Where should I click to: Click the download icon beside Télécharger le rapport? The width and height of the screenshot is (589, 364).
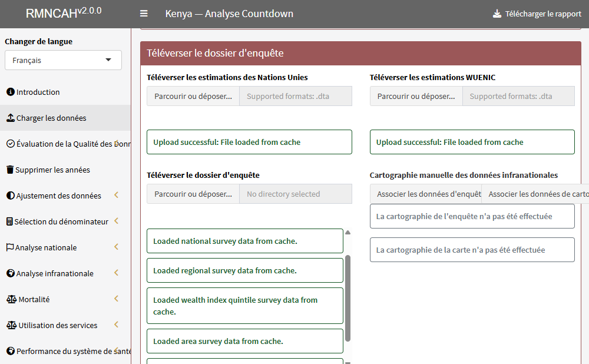pos(497,14)
